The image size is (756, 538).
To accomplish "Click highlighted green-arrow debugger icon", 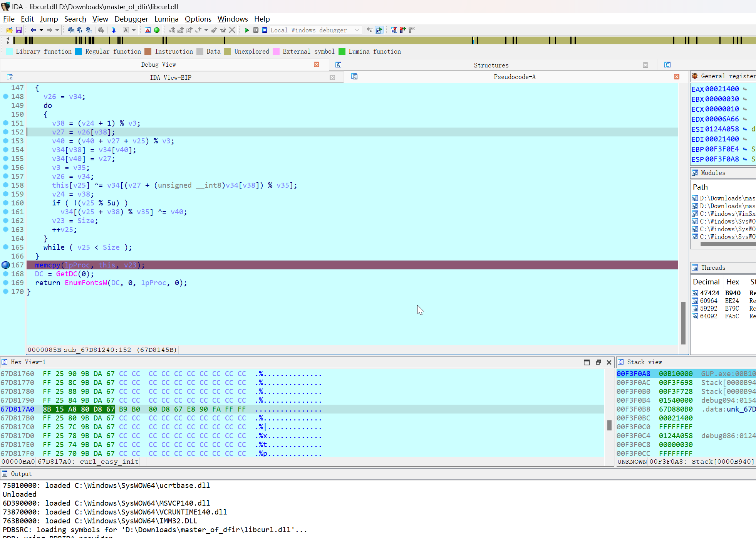I will point(379,30).
